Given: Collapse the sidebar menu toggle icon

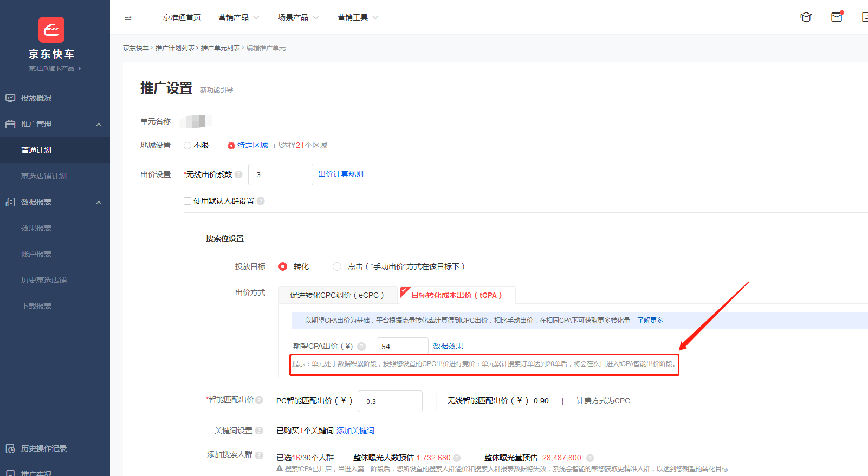Looking at the screenshot, I should [128, 17].
